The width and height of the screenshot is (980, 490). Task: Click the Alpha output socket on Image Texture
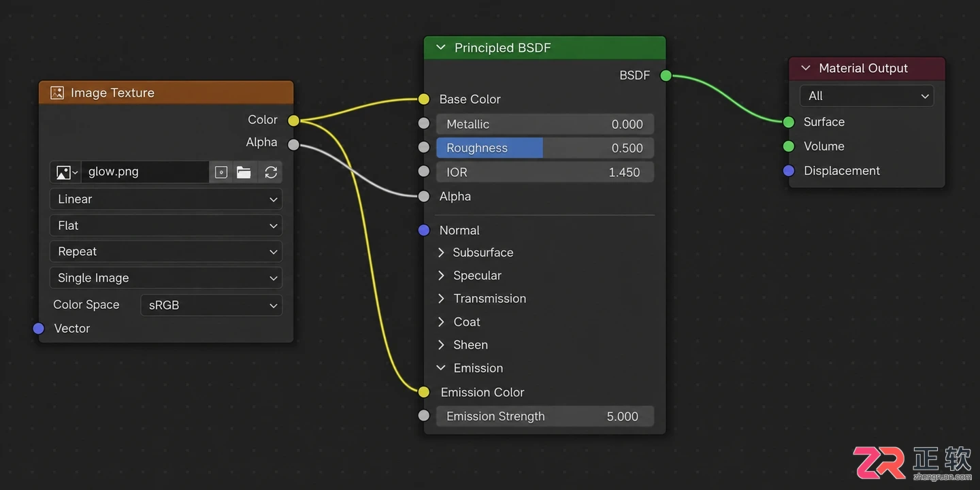[x=293, y=144]
